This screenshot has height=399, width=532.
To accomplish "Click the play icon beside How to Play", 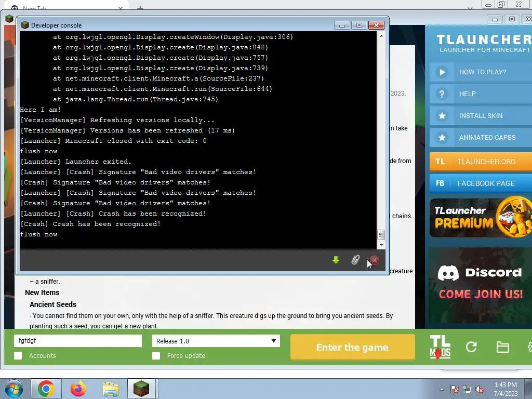I will tap(442, 72).
